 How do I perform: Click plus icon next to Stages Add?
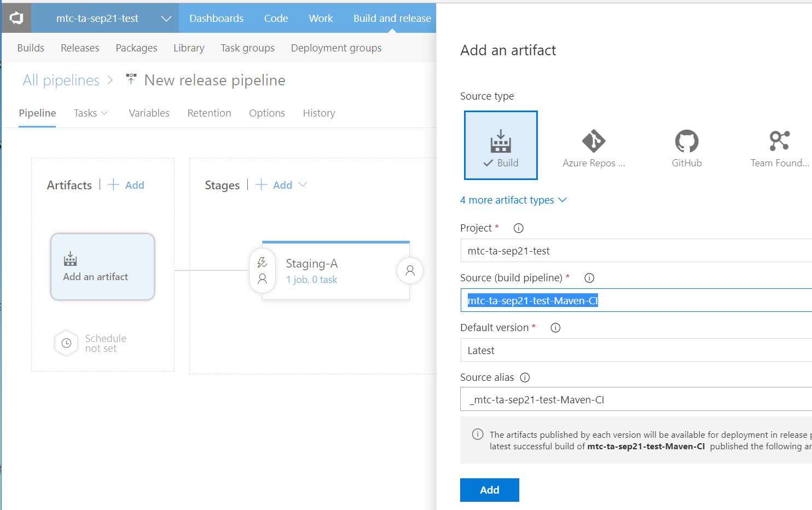[x=261, y=185]
